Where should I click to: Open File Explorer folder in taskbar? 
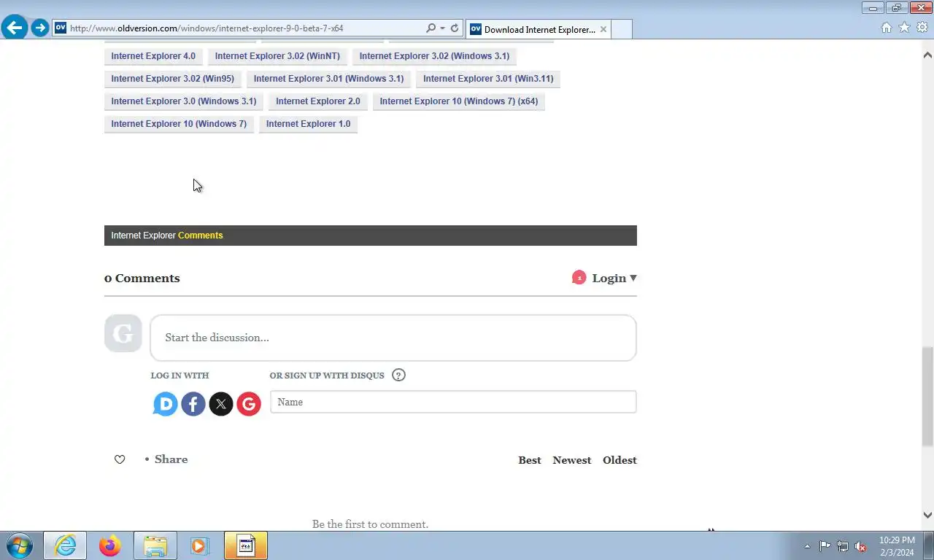(x=155, y=545)
